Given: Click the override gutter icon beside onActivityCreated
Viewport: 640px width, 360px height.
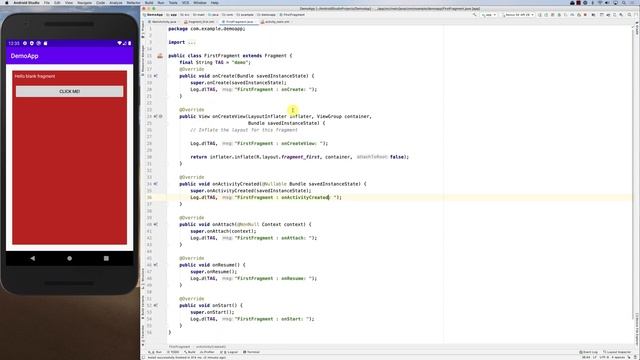Looking at the screenshot, I should tap(156, 184).
